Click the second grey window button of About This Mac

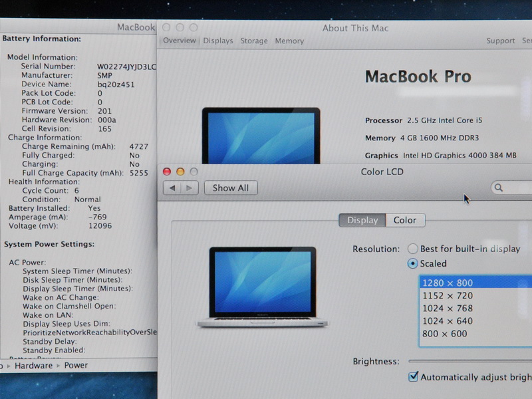[x=180, y=27]
